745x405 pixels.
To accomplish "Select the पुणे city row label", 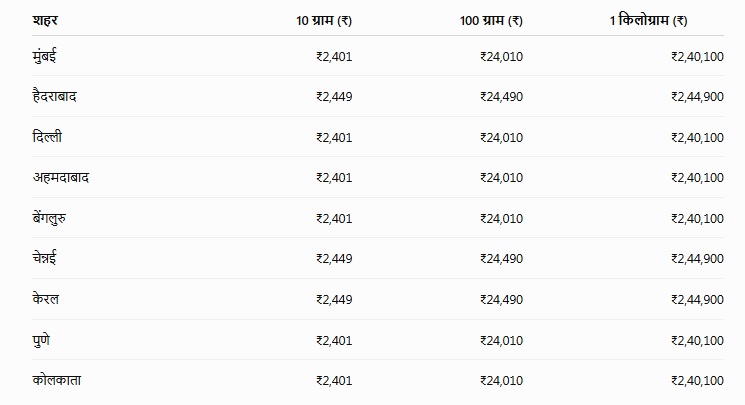I will [x=41, y=340].
